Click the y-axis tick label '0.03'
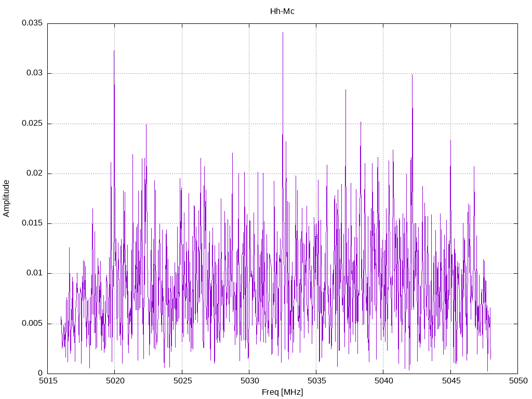The width and height of the screenshot is (532, 399). click(x=34, y=73)
